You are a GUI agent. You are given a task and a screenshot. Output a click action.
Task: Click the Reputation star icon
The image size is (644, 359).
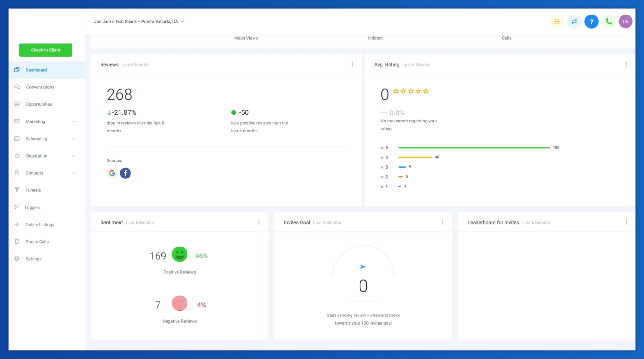click(17, 156)
